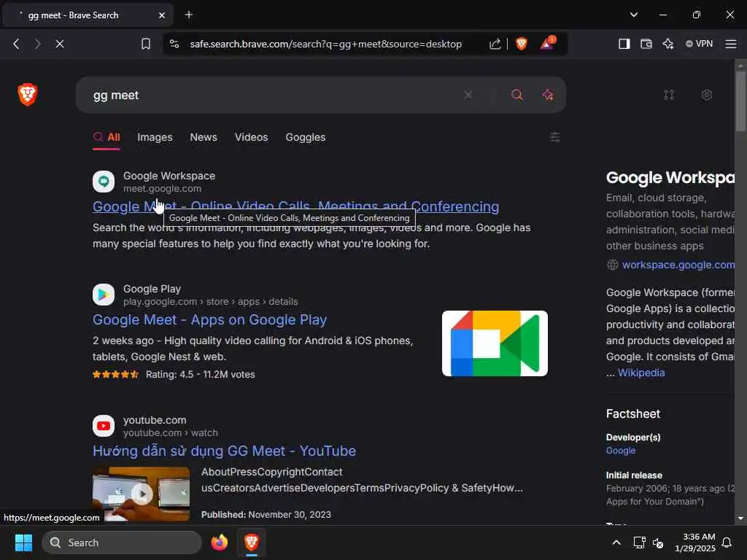Open Leo AI assistant icon in toolbar
The image size is (747, 560).
[x=668, y=44]
